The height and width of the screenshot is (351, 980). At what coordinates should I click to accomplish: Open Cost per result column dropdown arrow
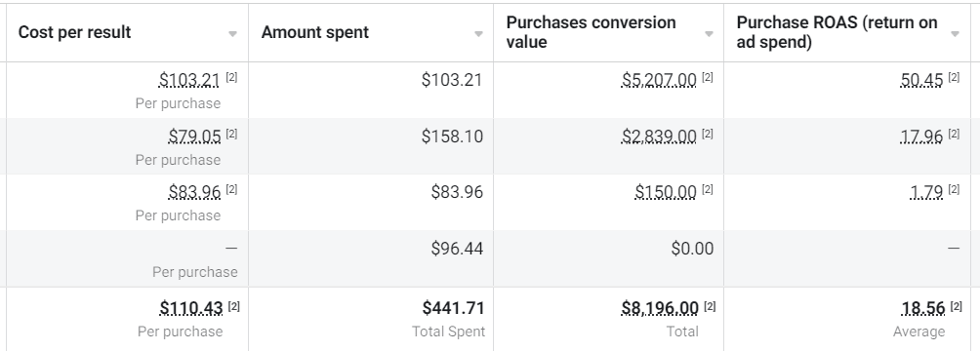tap(232, 34)
